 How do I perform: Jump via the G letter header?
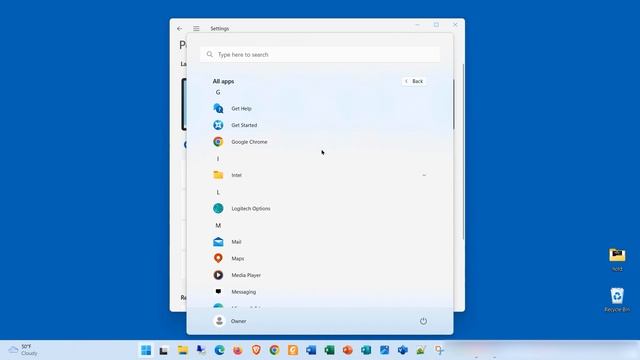(218, 92)
